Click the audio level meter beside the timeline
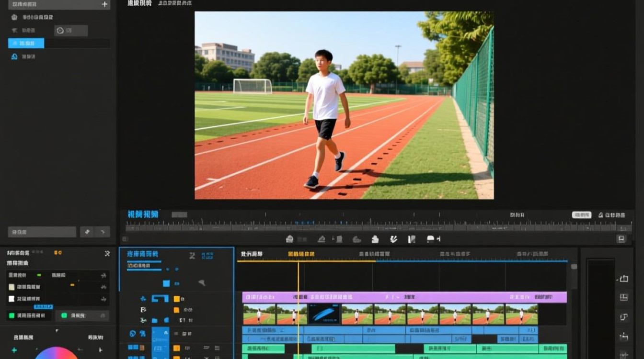 click(x=601, y=309)
